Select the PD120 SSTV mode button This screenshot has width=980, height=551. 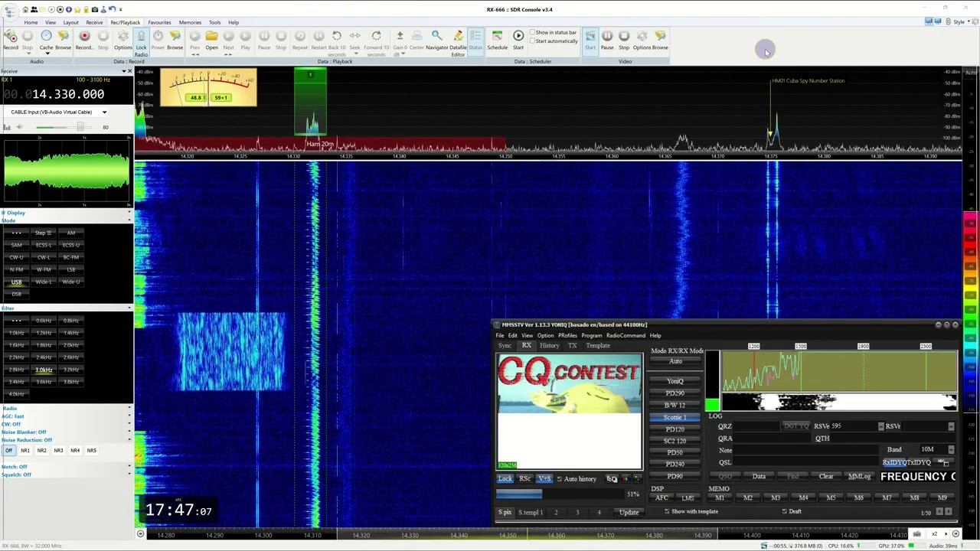[675, 429]
